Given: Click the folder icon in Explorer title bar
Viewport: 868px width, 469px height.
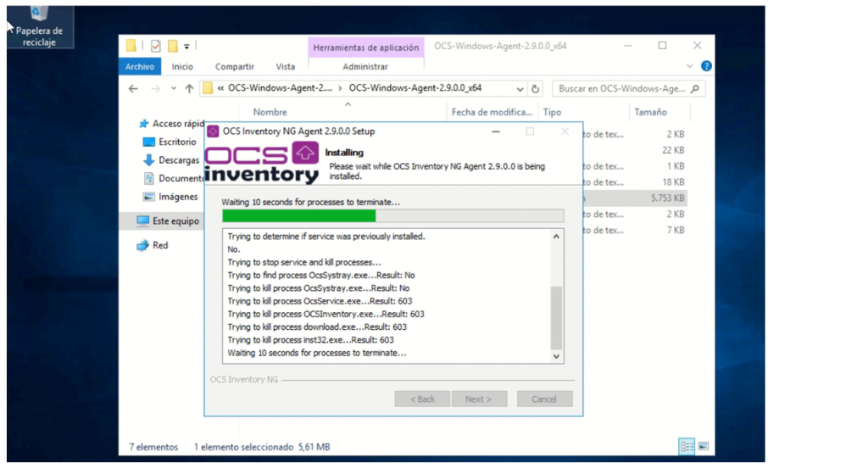Looking at the screenshot, I should [x=131, y=46].
